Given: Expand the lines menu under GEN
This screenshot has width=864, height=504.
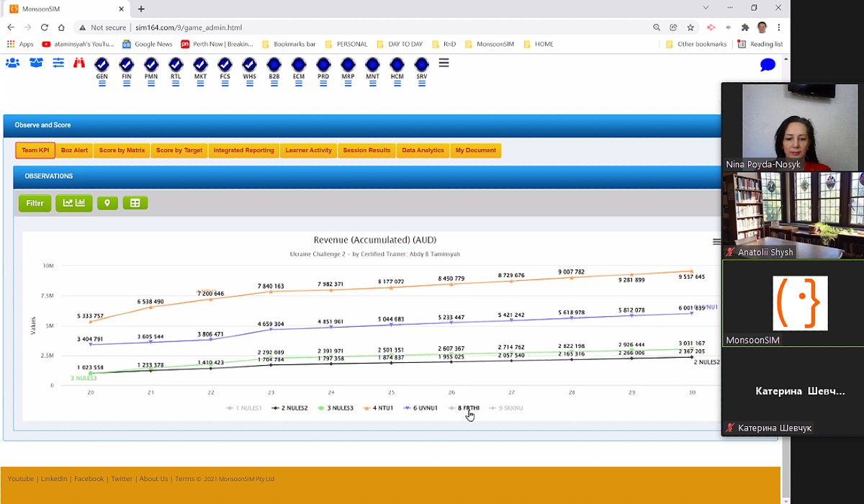Looking at the screenshot, I should pos(102,84).
